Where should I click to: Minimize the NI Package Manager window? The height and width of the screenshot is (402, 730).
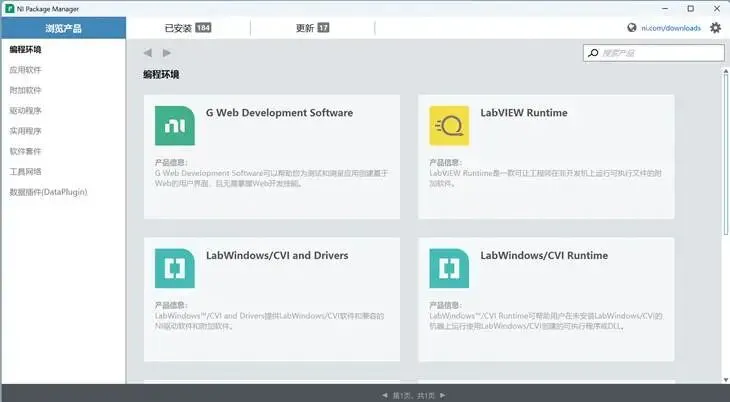[x=665, y=9]
